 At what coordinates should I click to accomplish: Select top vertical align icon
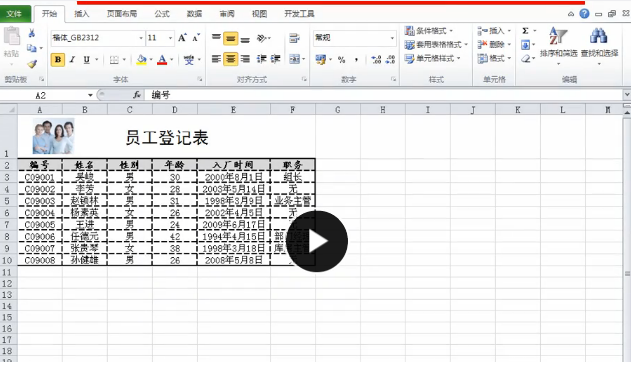click(x=216, y=38)
